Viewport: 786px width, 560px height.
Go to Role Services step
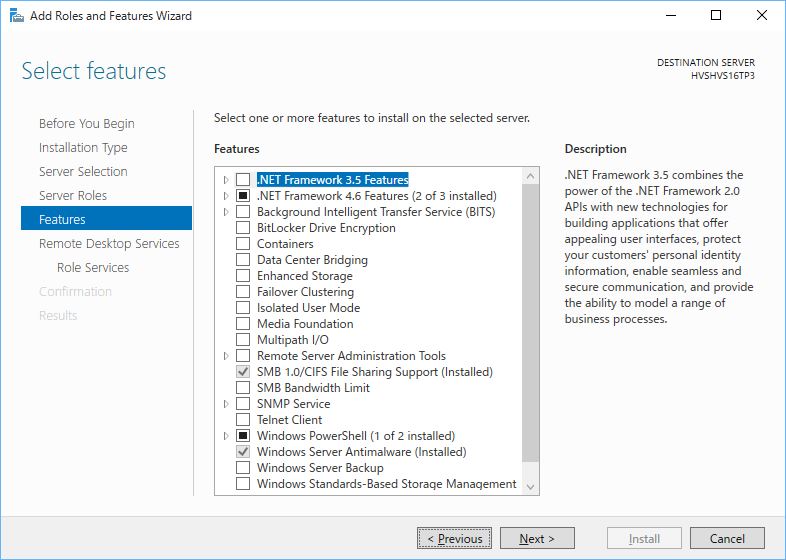point(93,268)
